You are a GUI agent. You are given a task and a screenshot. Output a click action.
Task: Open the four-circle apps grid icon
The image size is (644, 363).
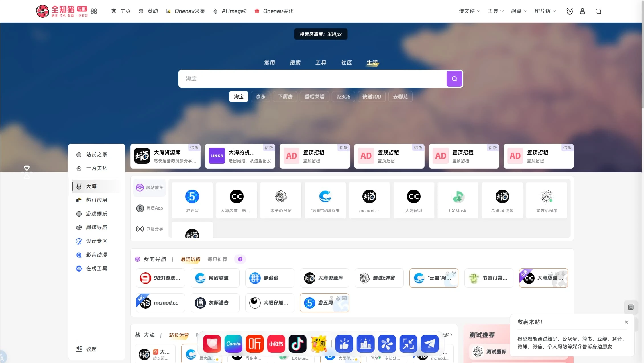tap(94, 11)
